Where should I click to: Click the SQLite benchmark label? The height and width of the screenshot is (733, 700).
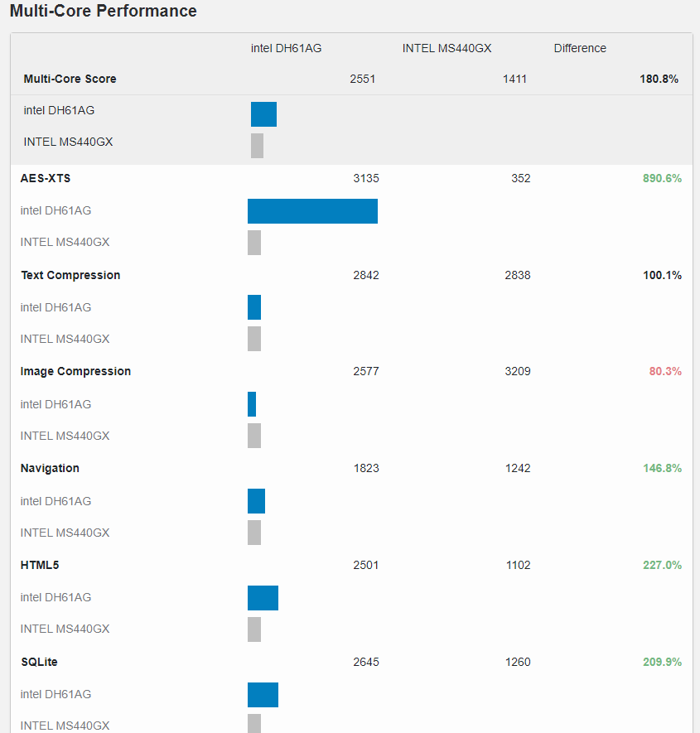click(x=39, y=662)
